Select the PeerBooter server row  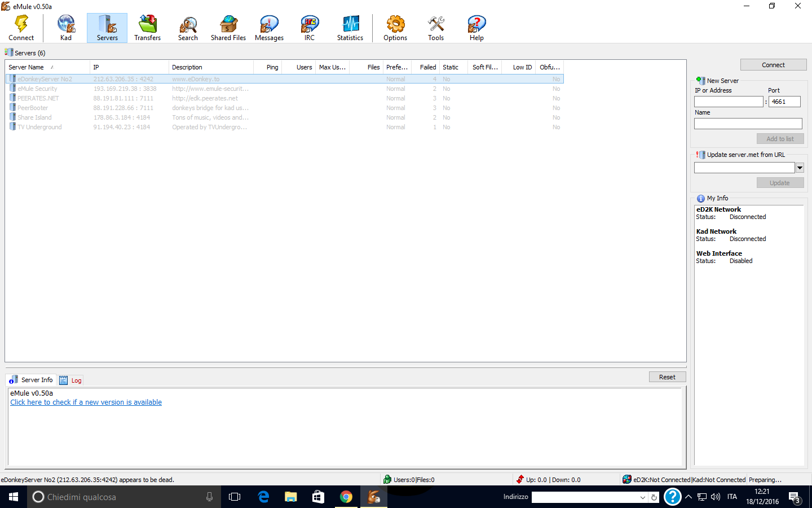coord(285,108)
